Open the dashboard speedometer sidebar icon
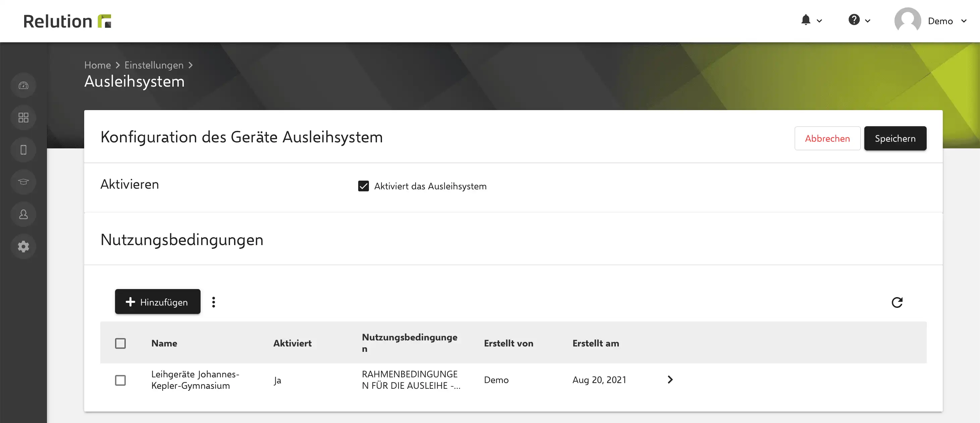The height and width of the screenshot is (423, 980). (23, 85)
